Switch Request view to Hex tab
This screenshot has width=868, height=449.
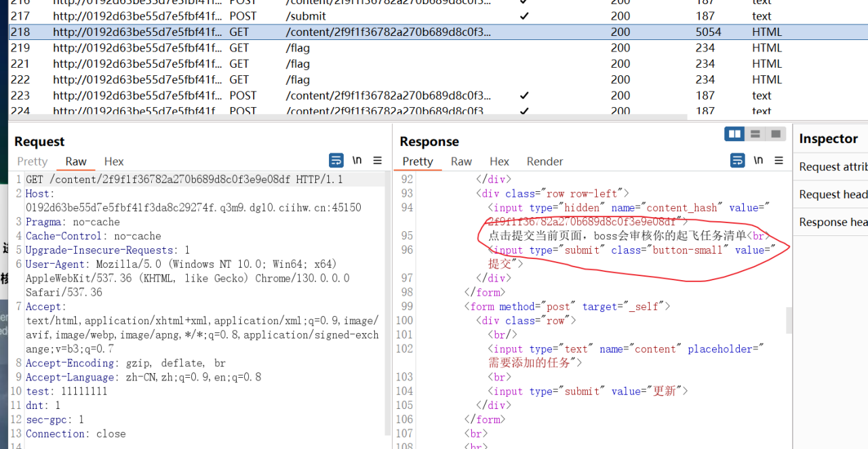(x=114, y=161)
